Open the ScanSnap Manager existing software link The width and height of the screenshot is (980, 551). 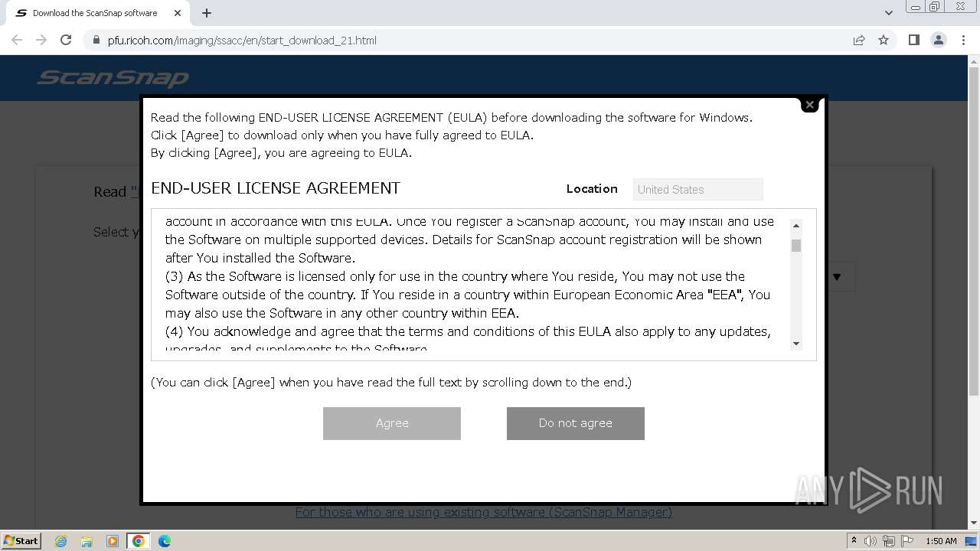[x=484, y=512]
